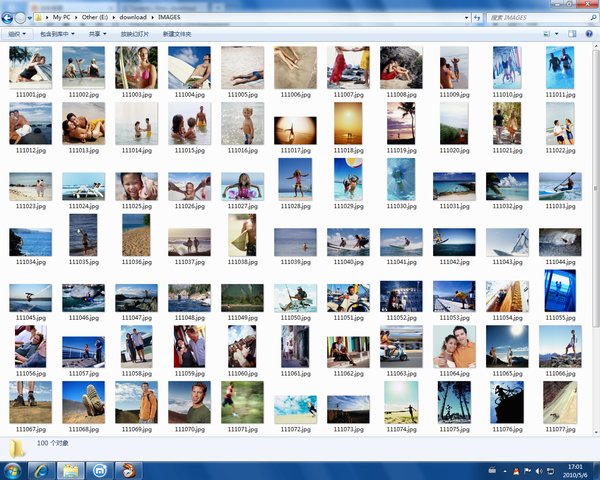600x480 pixels.
Task: Click the file name 111077.jpg label
Action: [x=560, y=429]
